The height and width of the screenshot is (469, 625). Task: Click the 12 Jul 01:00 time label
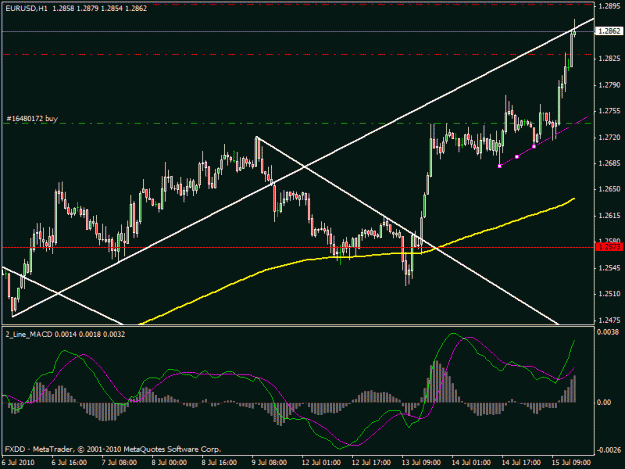pos(321,463)
